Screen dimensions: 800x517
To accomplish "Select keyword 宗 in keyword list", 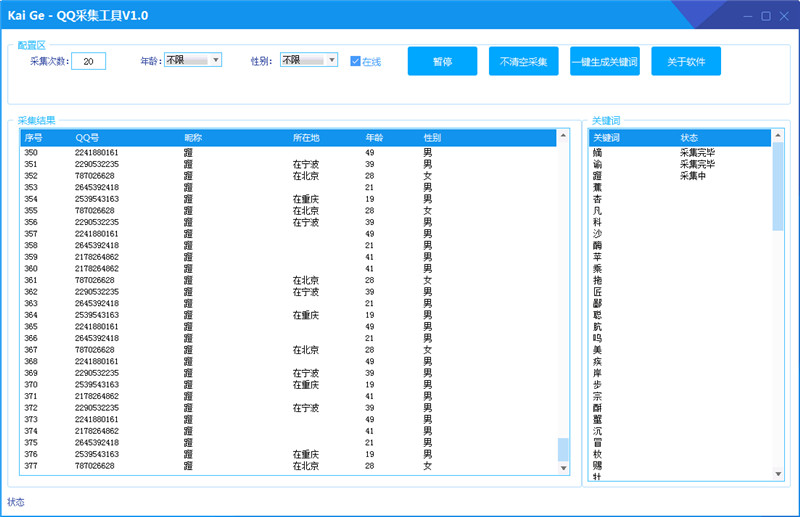I will pos(597,396).
